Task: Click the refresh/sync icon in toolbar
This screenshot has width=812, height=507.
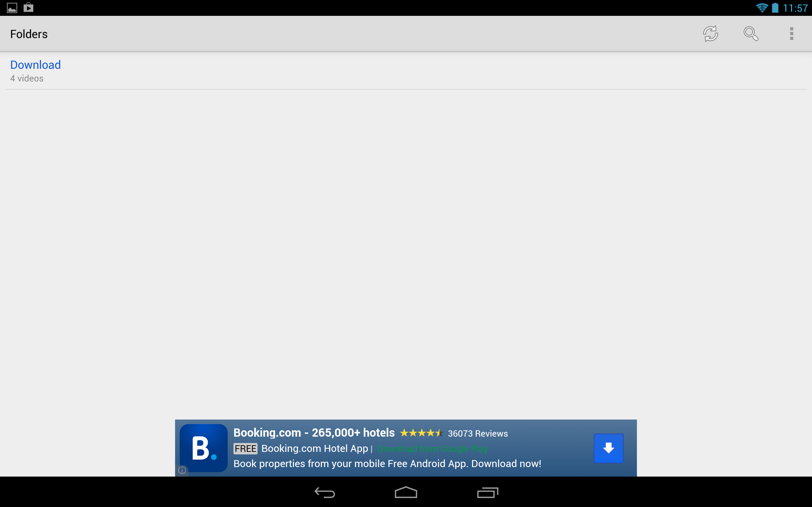Action: tap(710, 34)
